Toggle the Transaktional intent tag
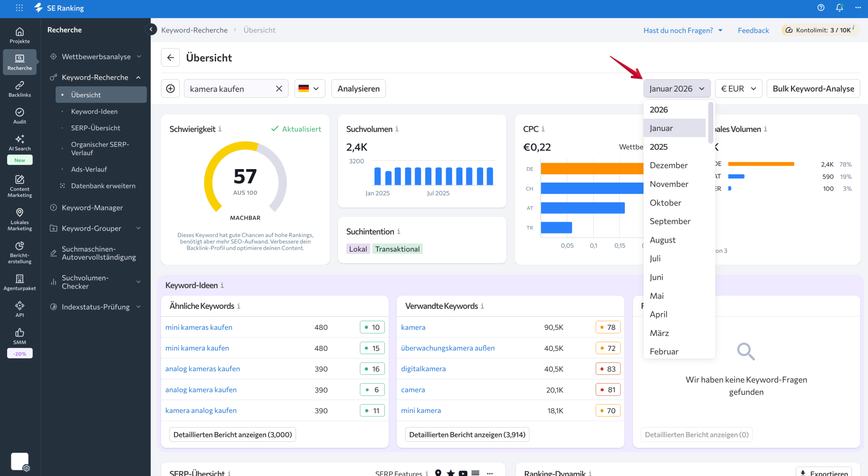The width and height of the screenshot is (868, 476). [x=397, y=249]
